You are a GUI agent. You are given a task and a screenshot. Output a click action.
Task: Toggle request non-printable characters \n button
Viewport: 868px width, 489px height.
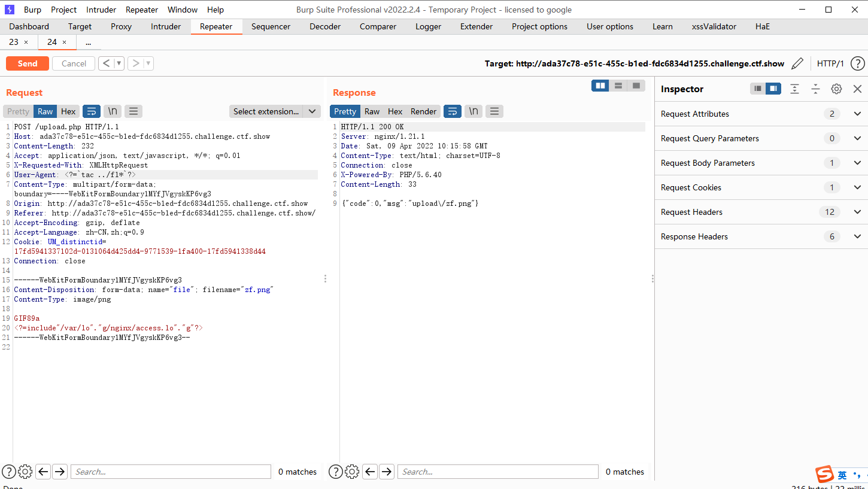click(x=113, y=111)
